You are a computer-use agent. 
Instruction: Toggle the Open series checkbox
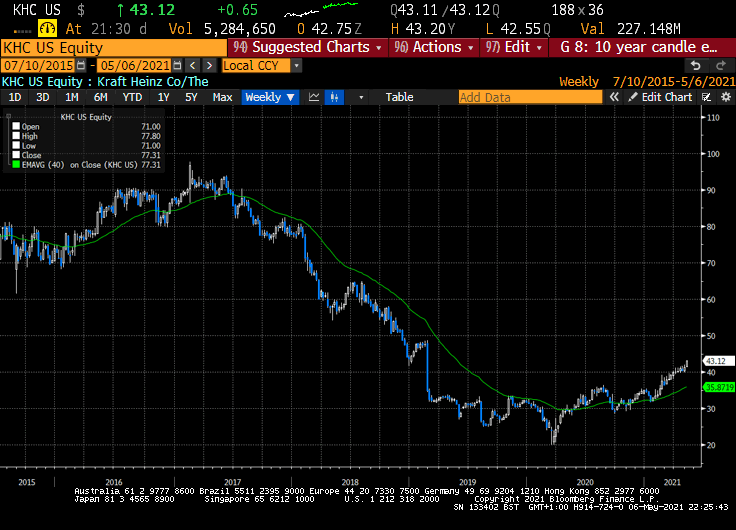16,126
